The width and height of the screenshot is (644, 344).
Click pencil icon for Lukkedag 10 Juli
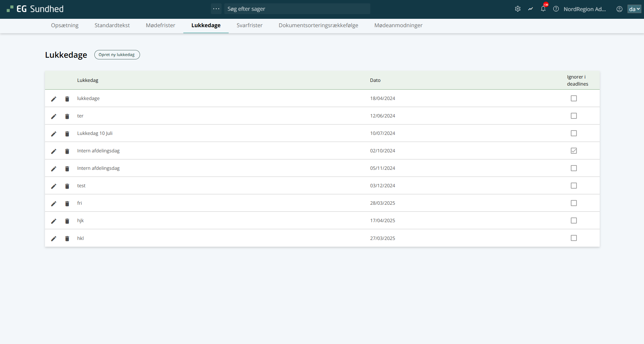tap(54, 134)
